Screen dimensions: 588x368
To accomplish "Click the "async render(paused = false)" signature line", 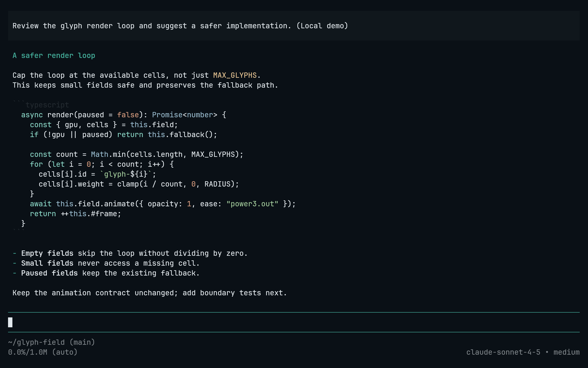I will [x=124, y=115].
